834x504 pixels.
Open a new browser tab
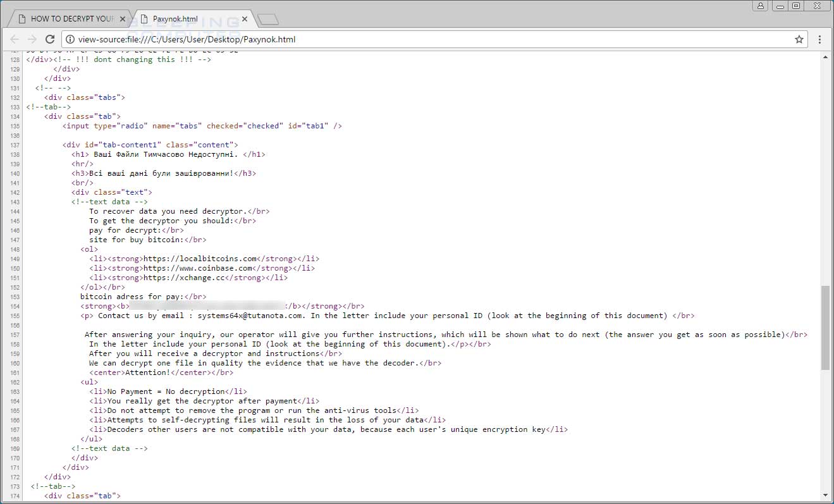[x=267, y=18]
